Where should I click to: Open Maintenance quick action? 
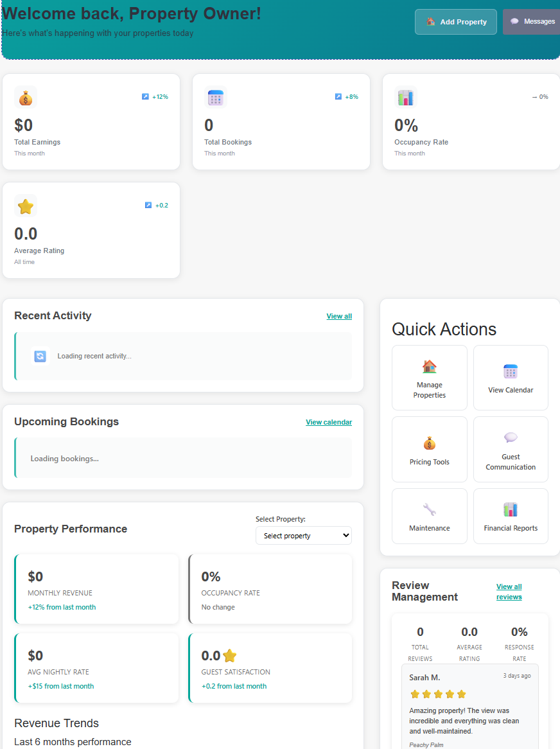click(x=429, y=516)
